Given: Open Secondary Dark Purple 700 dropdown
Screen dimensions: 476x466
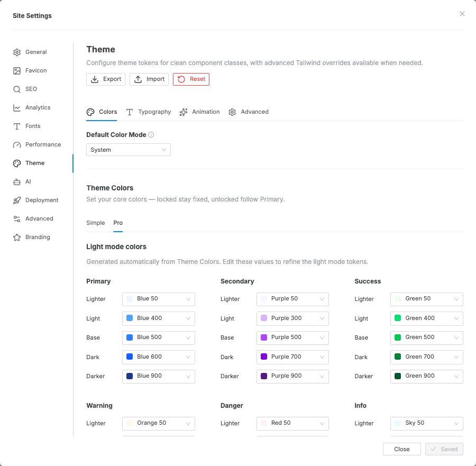Looking at the screenshot, I should coord(292,357).
